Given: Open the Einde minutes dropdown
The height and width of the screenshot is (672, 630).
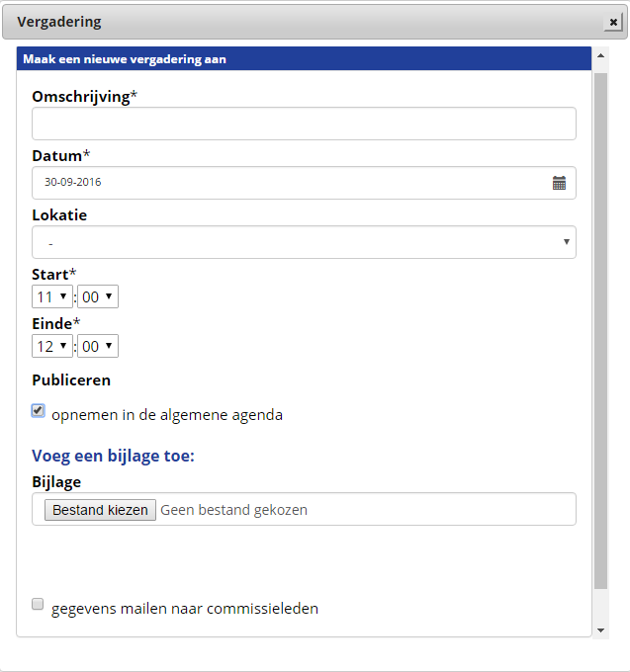Looking at the screenshot, I should [98, 346].
